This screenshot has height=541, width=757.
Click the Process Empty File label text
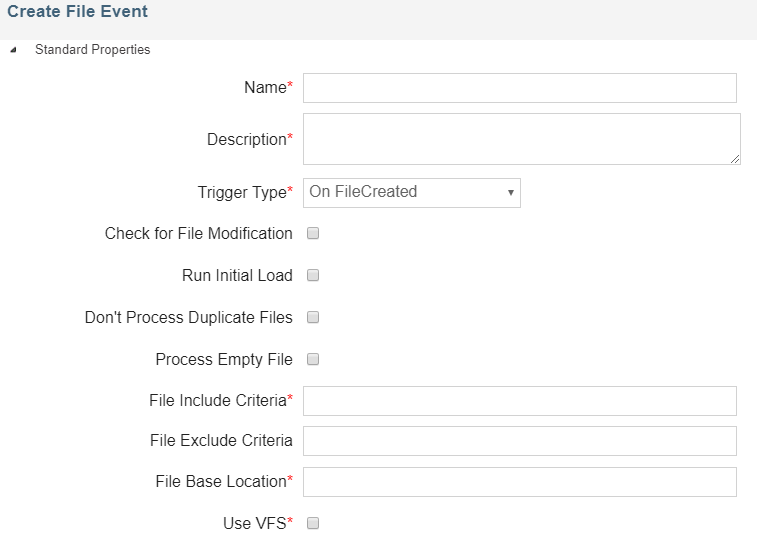(x=224, y=360)
